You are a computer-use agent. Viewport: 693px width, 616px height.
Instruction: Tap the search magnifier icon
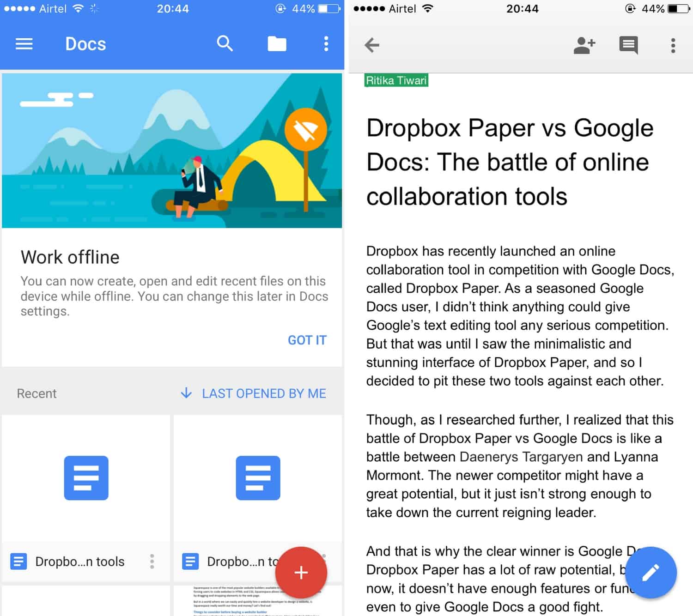(x=225, y=43)
